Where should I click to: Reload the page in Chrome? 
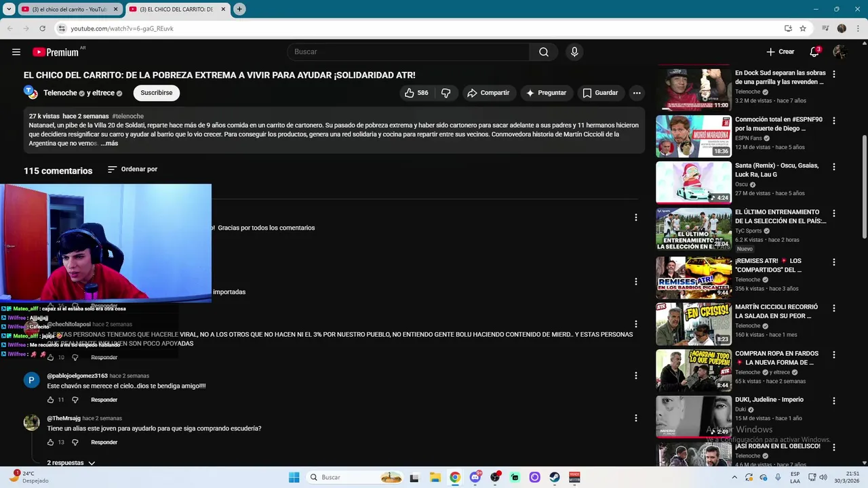[x=42, y=28]
